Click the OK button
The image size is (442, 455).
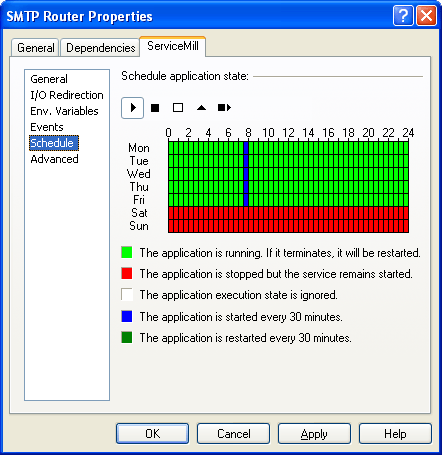[153, 434]
